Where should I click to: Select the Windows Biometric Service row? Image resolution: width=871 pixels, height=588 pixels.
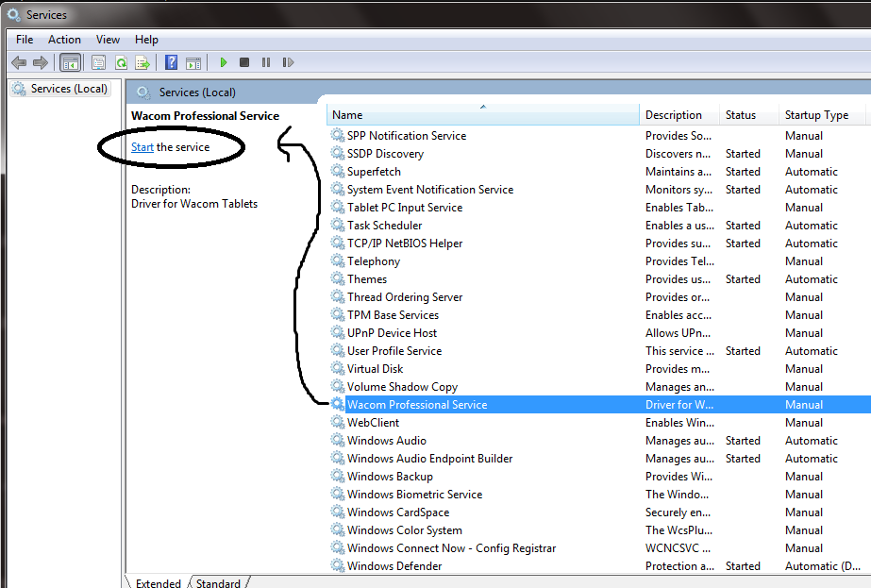tap(599, 494)
